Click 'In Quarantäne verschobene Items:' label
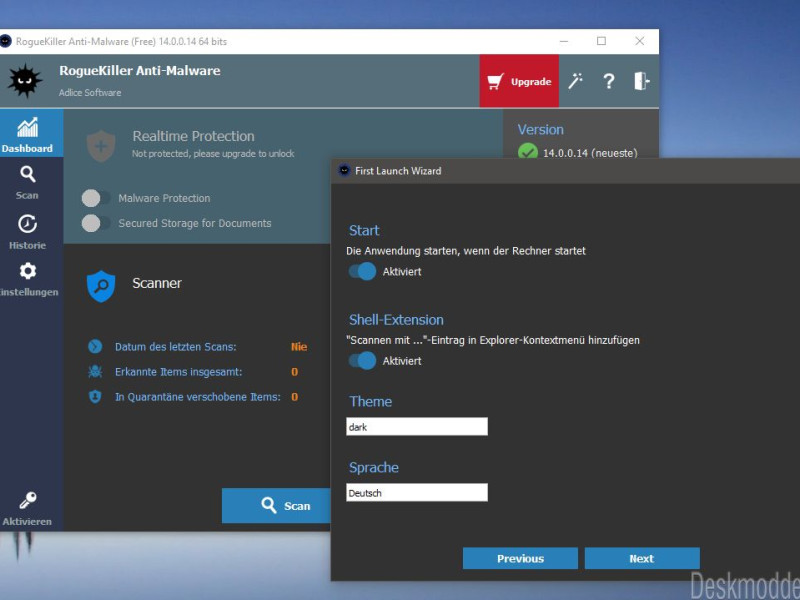The image size is (800, 600). point(197,397)
